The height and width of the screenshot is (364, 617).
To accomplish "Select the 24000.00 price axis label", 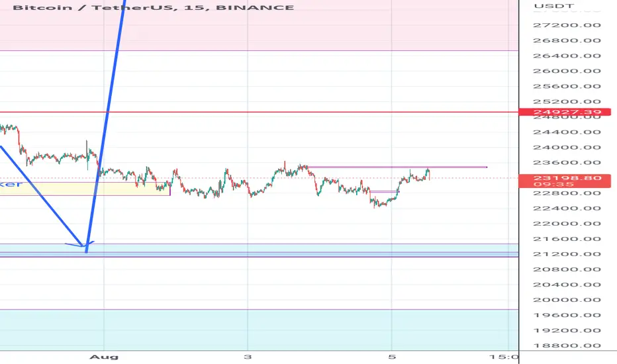I will pos(567,148).
